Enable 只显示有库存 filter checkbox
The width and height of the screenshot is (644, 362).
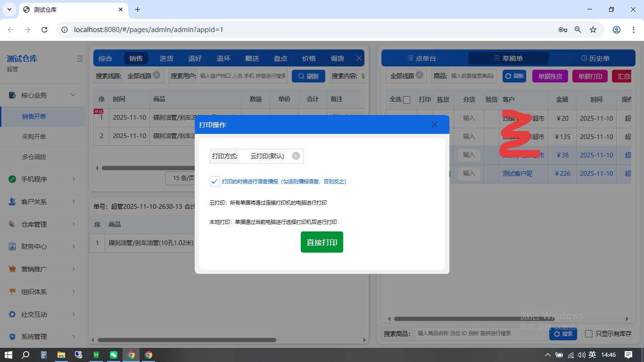tap(588, 333)
